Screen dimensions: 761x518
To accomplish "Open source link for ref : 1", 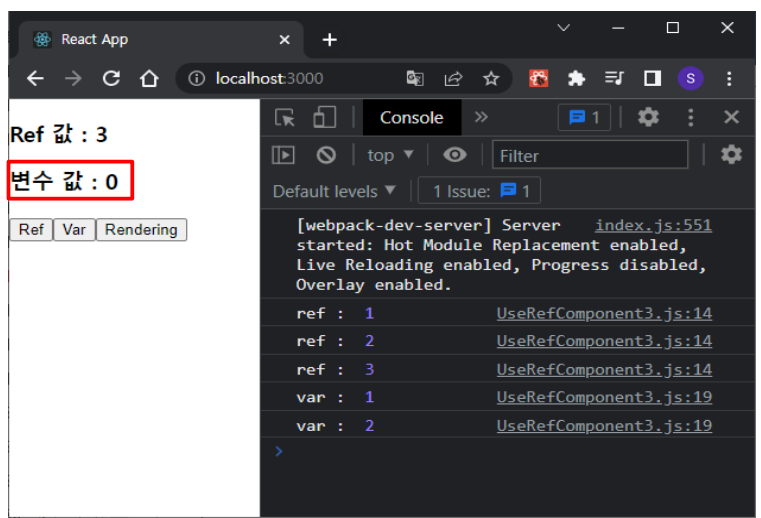I will click(x=604, y=314).
